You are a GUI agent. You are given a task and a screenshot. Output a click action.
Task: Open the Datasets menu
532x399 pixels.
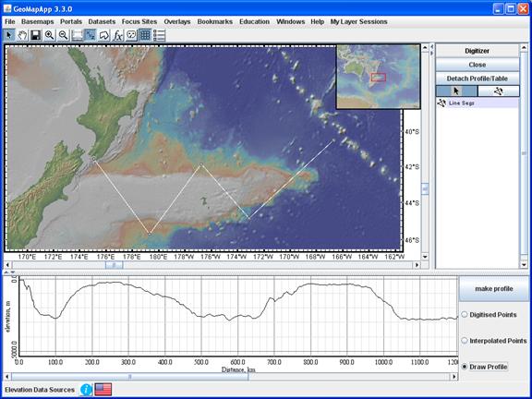(x=102, y=21)
